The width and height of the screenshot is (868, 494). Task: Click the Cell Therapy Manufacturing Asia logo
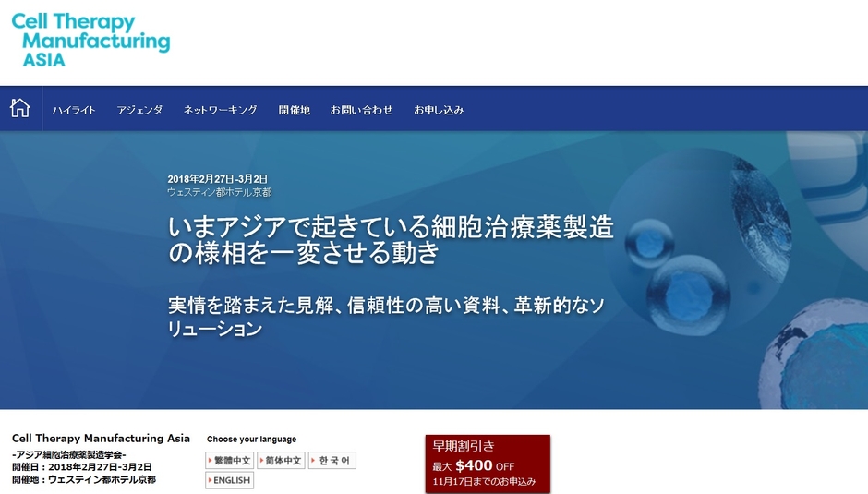(90, 39)
